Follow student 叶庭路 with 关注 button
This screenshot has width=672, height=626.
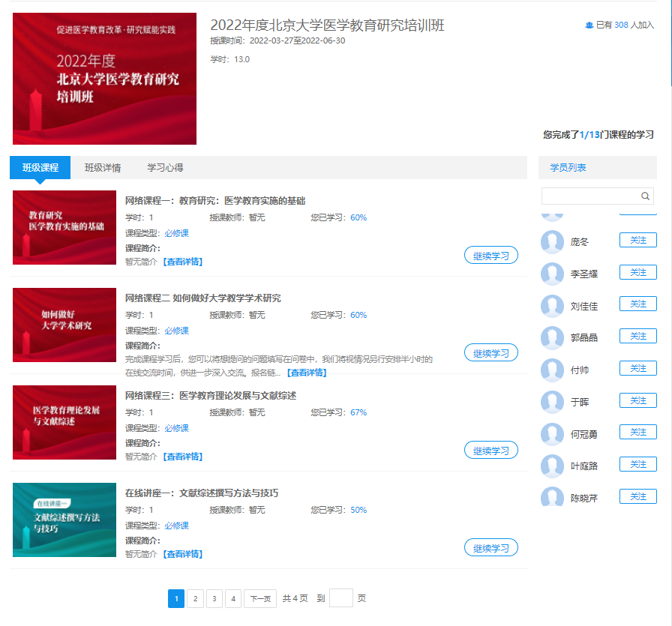pyautogui.click(x=638, y=465)
